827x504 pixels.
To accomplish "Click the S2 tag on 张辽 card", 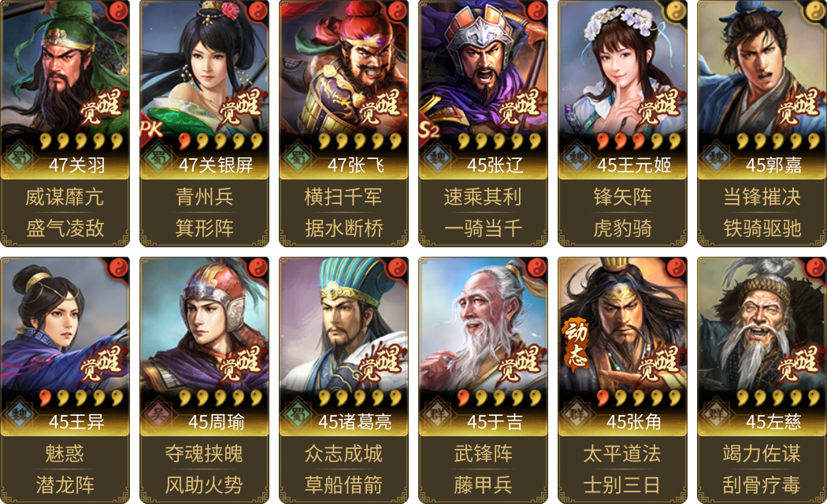I will (x=429, y=128).
